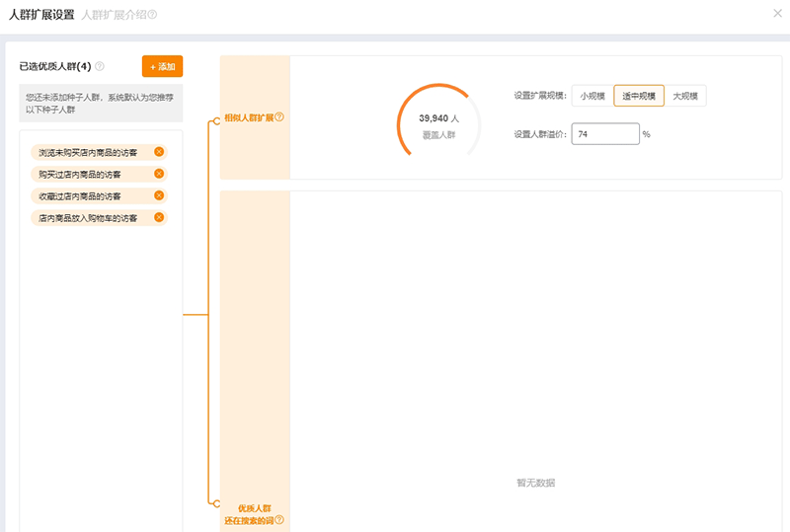The height and width of the screenshot is (532, 790).
Task: Delete the 收藏过店内商品的访客 audience tag
Action: coord(159,195)
